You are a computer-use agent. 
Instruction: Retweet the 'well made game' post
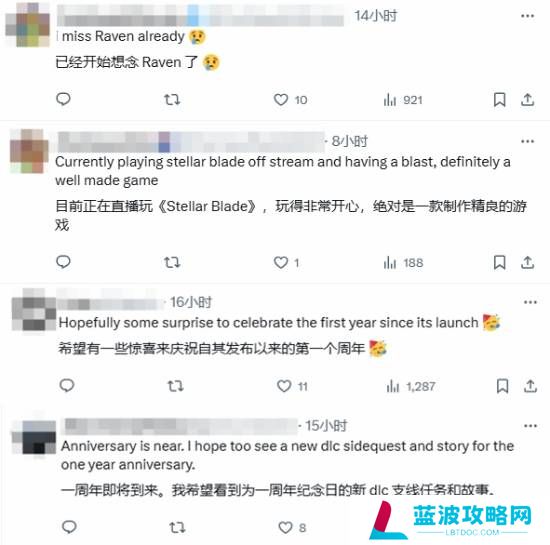tap(172, 262)
